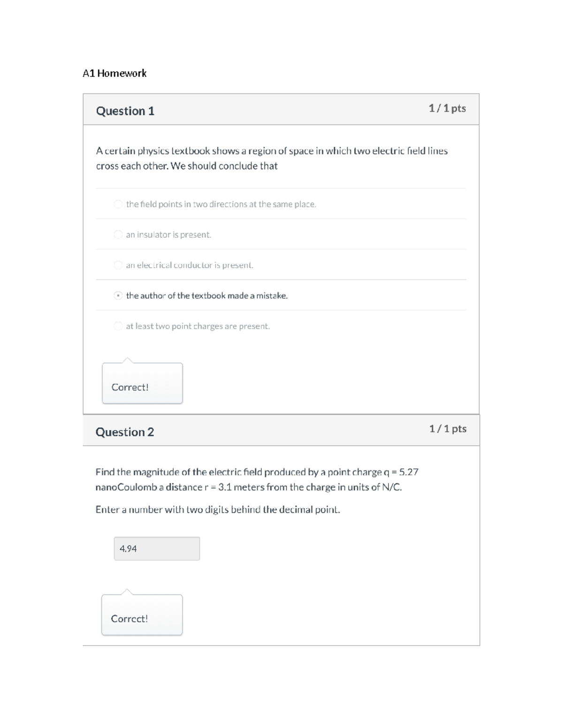The height and width of the screenshot is (728, 563).
Task: Click the point charge magnitude question text
Action: [257, 480]
